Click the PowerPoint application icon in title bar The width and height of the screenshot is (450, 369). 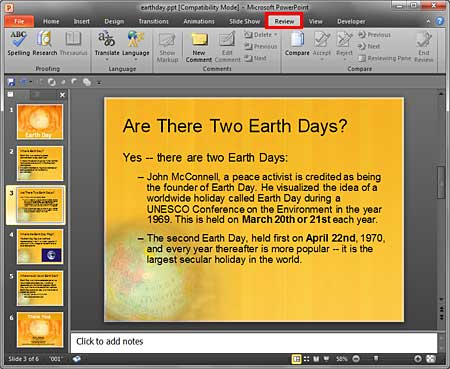[x=9, y=7]
